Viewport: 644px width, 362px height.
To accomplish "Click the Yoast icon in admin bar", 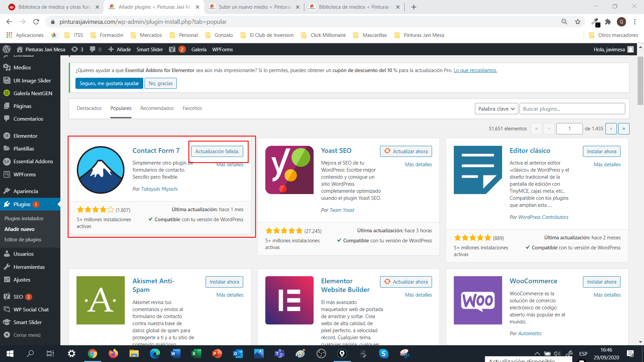I will [x=172, y=49].
